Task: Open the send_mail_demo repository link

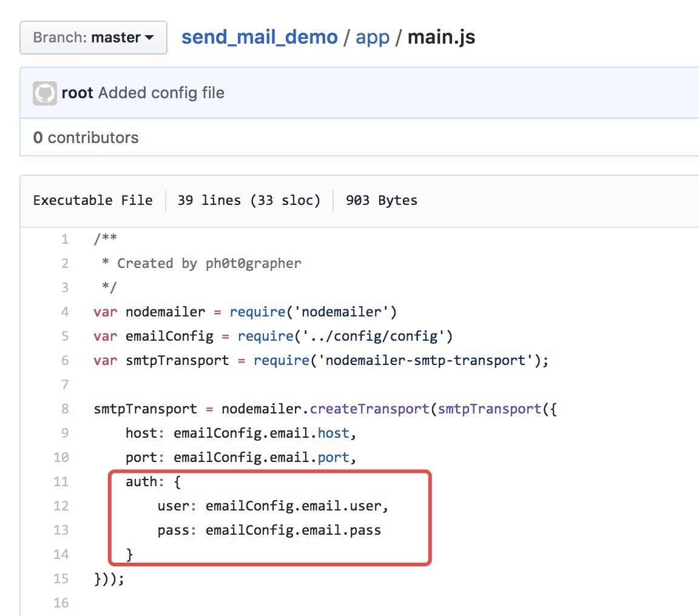Action: [260, 37]
